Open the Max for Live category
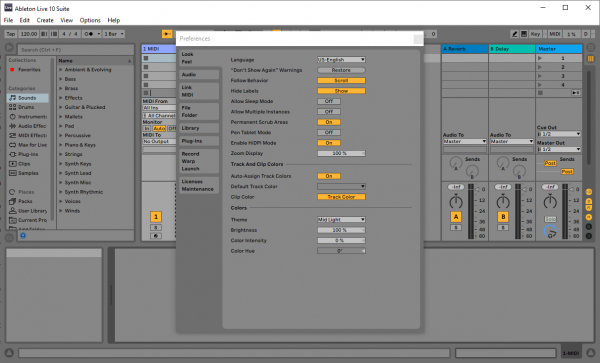Screen dimensions: 600x363 (28, 145)
